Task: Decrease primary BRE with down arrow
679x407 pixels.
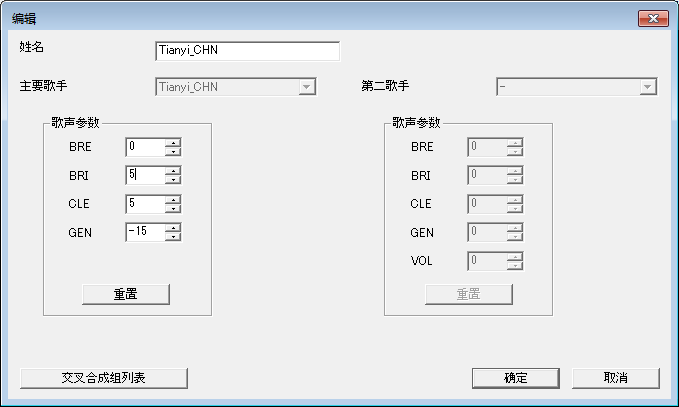Action: [x=173, y=152]
